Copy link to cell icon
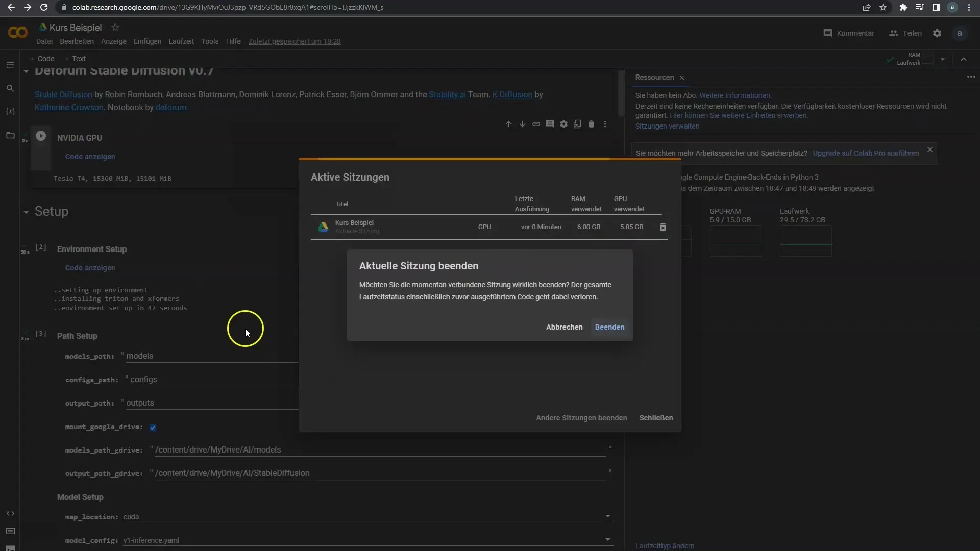The height and width of the screenshot is (551, 980). 536,124
